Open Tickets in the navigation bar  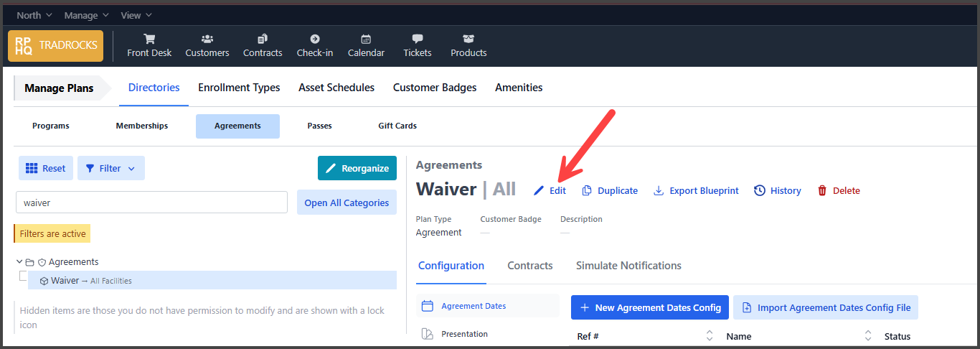coord(418,46)
